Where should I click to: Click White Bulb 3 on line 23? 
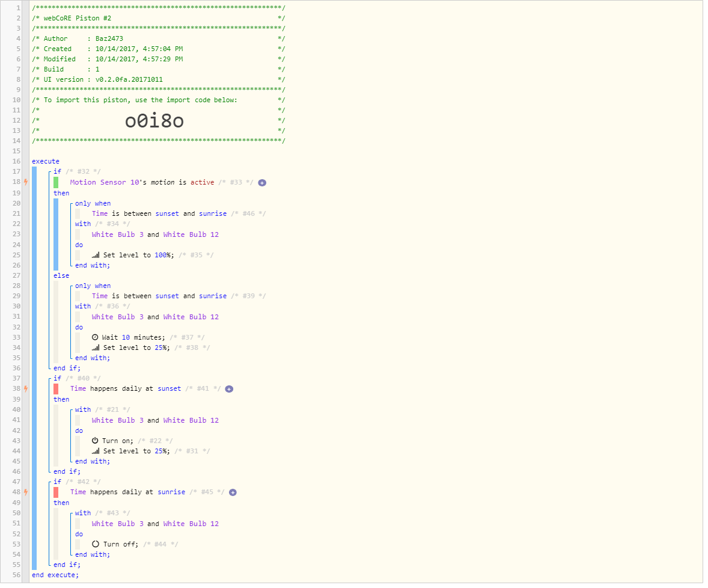point(118,236)
